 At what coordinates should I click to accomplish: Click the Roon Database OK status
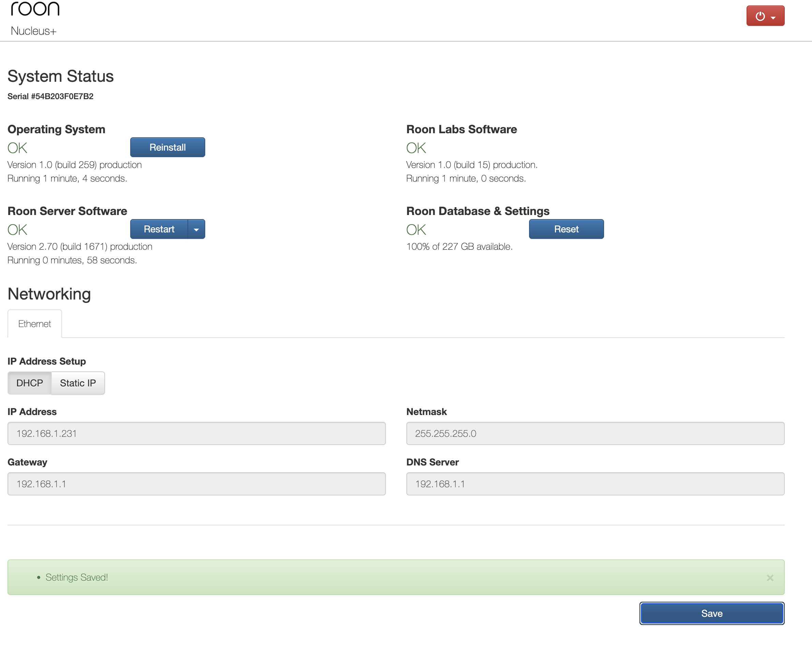(x=416, y=230)
